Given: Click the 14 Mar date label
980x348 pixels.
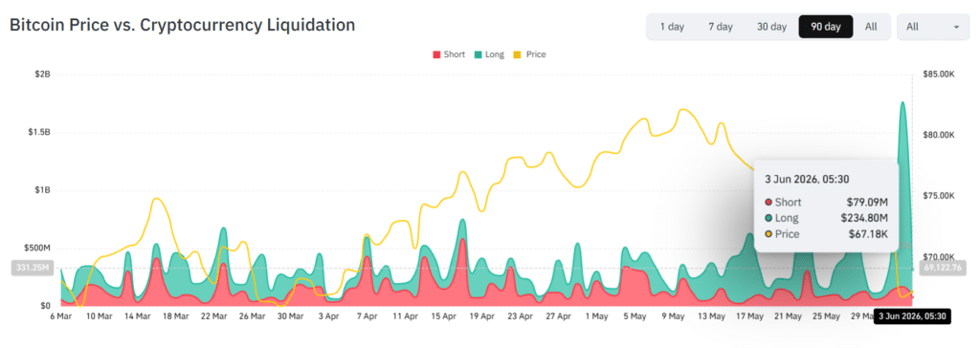Looking at the screenshot, I should click(x=137, y=316).
